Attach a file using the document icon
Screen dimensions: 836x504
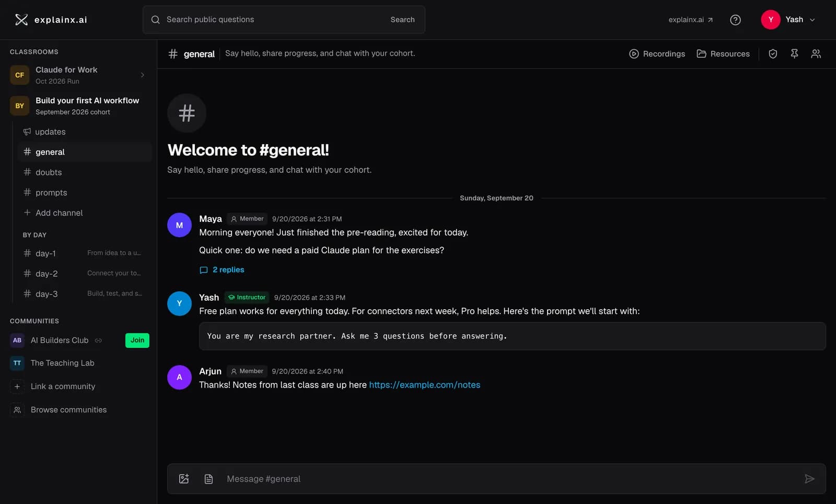(x=208, y=479)
